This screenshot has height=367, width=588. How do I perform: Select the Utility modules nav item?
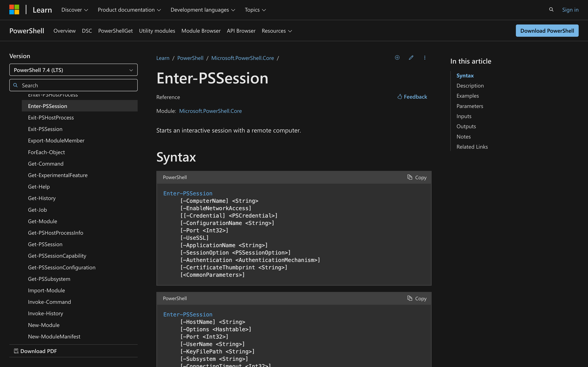[x=157, y=31]
